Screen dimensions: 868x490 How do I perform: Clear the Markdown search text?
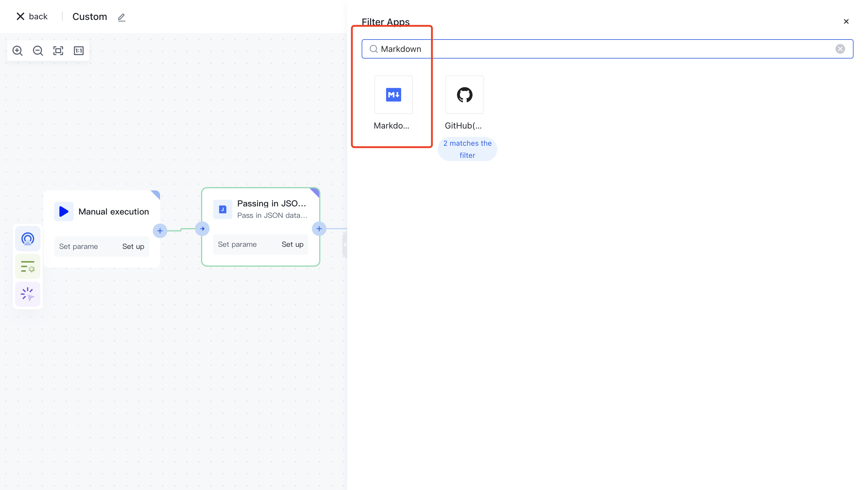tap(840, 49)
